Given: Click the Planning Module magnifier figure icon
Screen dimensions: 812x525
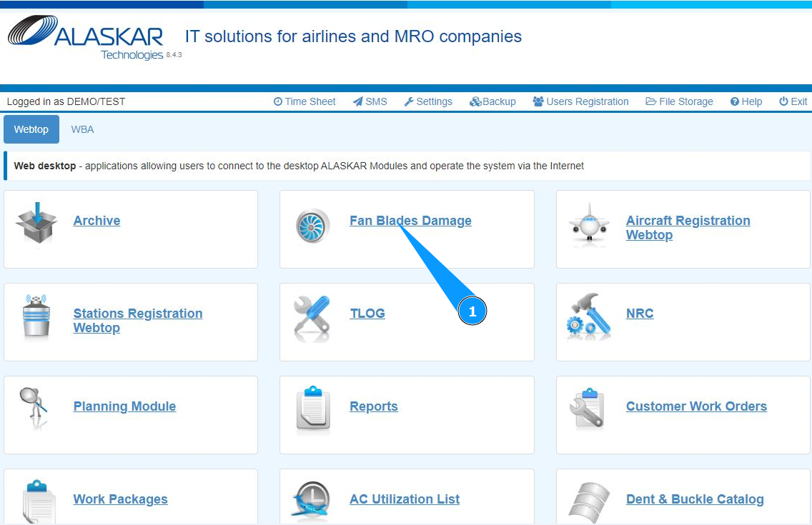Looking at the screenshot, I should (x=34, y=409).
